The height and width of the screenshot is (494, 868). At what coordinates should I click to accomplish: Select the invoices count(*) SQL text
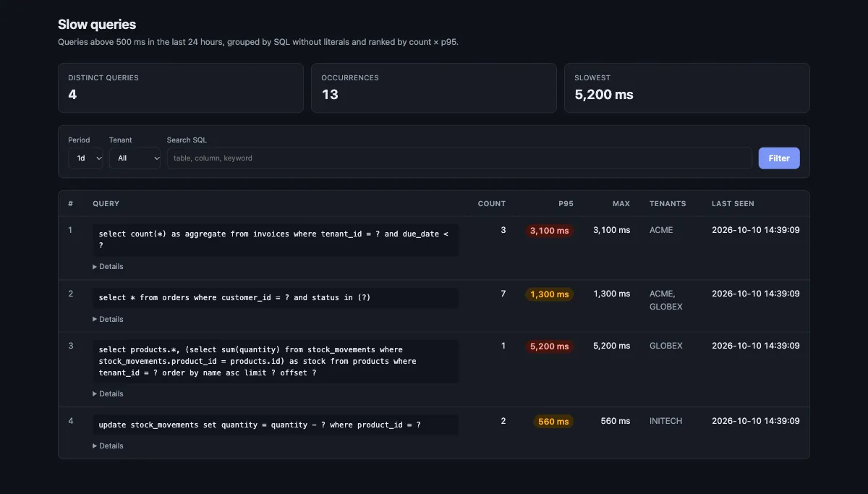[x=276, y=239]
